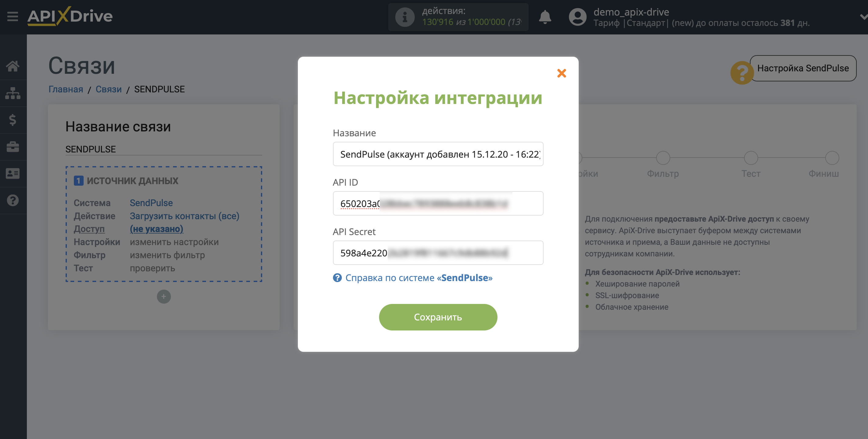Screen dimensions: 868x439
Task: Open the notifications bell
Action: 545,17
